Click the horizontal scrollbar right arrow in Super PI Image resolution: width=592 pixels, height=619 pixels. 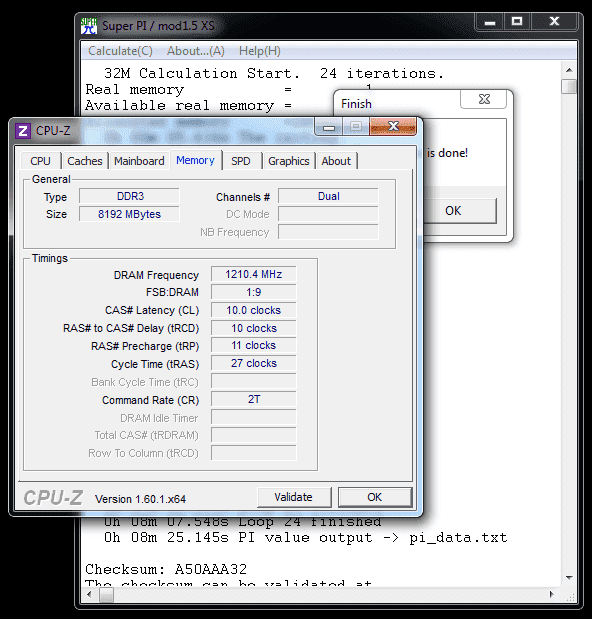click(552, 594)
